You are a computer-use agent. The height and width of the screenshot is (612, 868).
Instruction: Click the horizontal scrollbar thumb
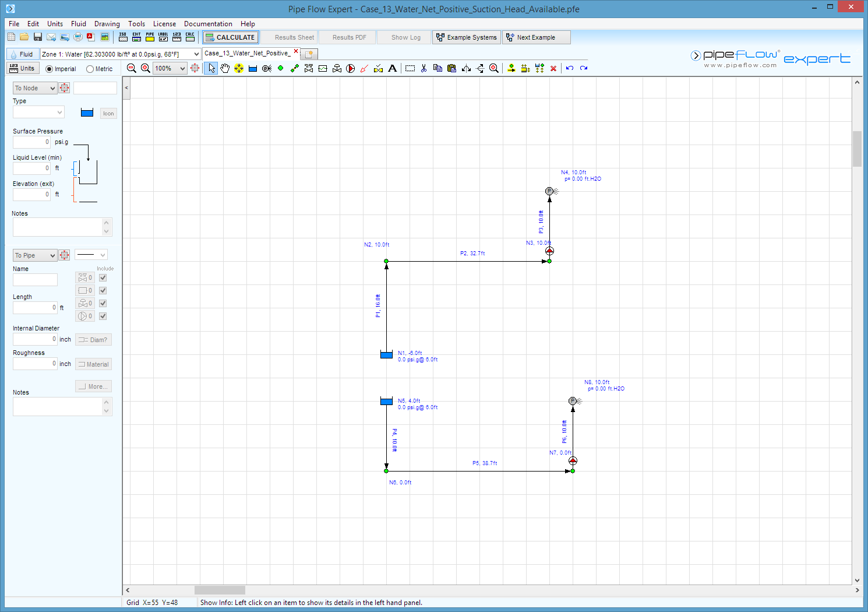(220, 590)
